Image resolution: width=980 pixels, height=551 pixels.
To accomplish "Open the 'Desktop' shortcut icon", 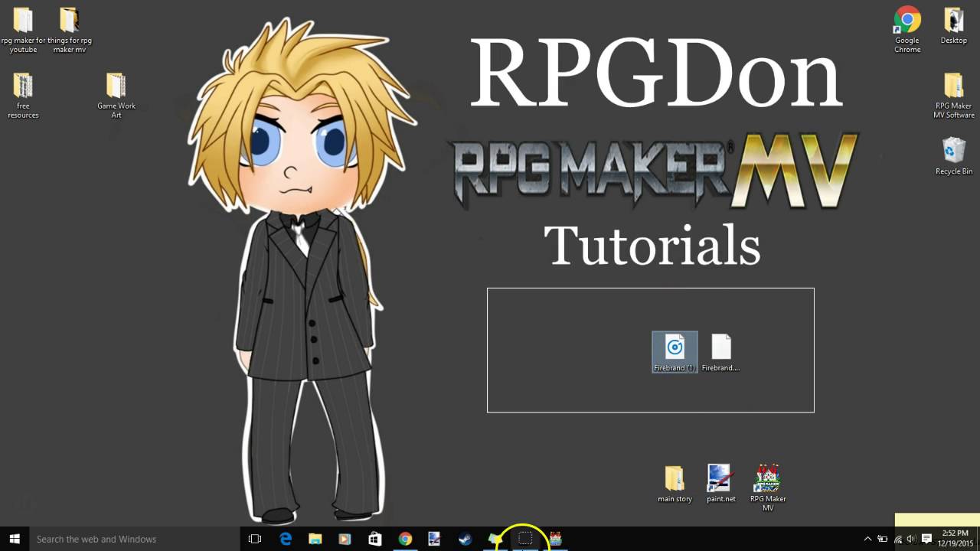I will click(x=954, y=26).
